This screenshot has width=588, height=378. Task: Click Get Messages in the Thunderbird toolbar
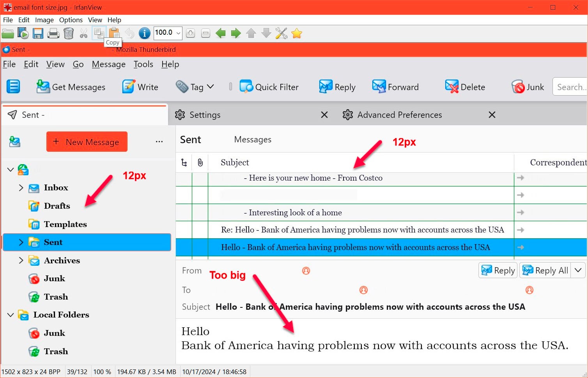point(71,87)
